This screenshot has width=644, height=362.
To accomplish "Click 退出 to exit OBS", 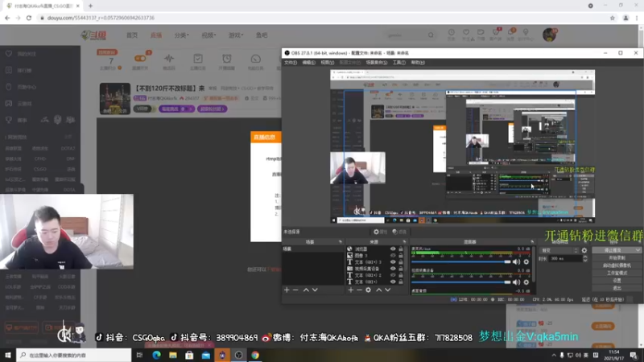I will 617,288.
